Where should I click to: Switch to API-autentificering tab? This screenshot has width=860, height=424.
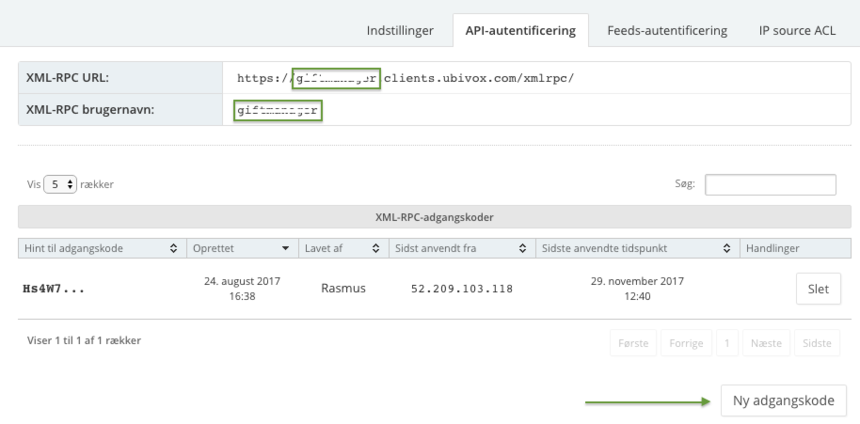click(x=520, y=30)
